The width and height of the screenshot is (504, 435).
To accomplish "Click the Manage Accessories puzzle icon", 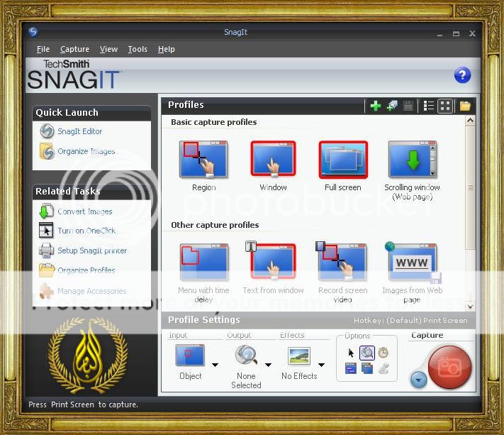I will pos(46,291).
